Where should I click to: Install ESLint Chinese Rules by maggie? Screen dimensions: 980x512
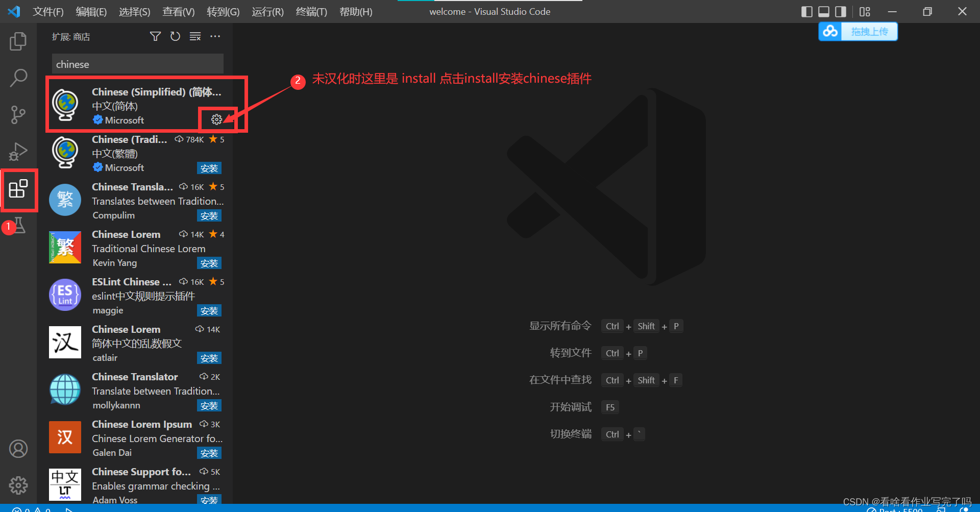tap(209, 311)
